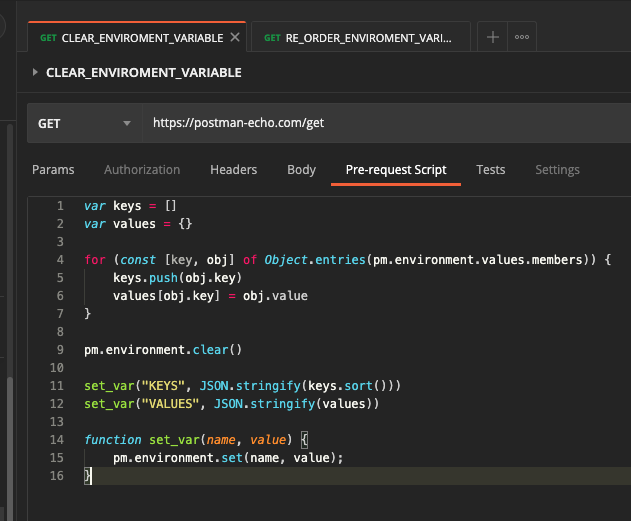Open a new request tab with the plus icon

493,37
